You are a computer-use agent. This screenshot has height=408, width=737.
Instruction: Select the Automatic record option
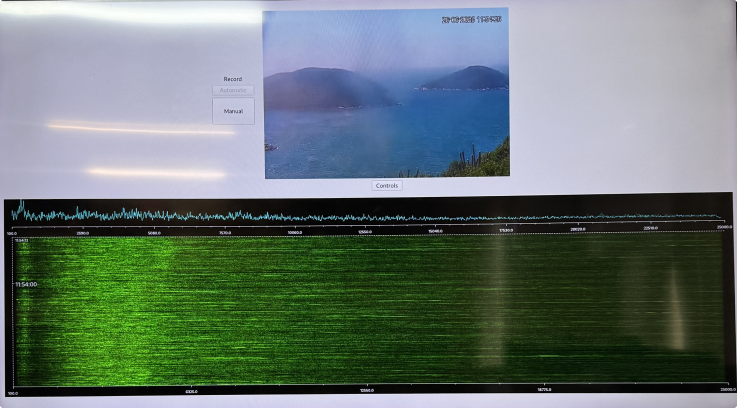(233, 90)
